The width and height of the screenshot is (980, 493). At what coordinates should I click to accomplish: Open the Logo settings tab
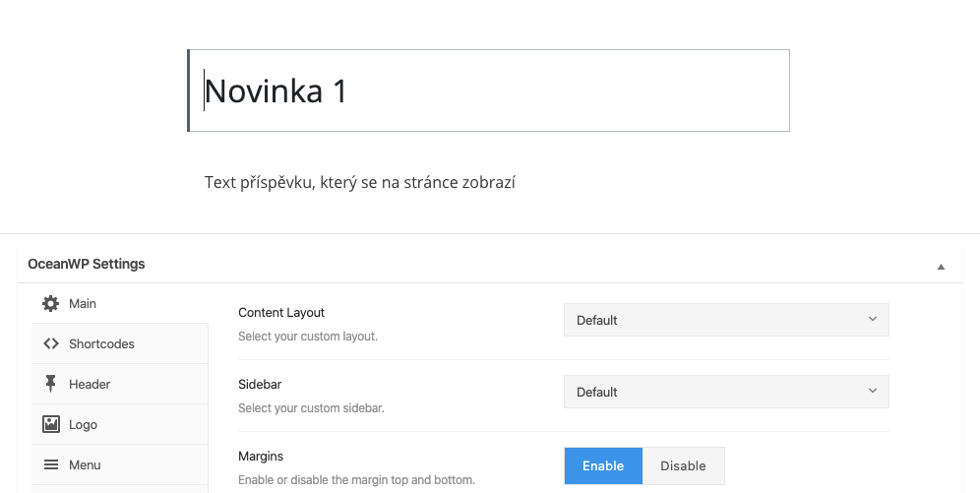tap(120, 424)
